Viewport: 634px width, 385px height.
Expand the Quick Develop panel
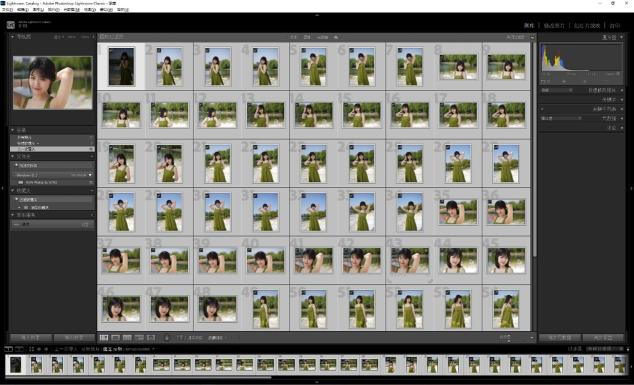coord(621,90)
